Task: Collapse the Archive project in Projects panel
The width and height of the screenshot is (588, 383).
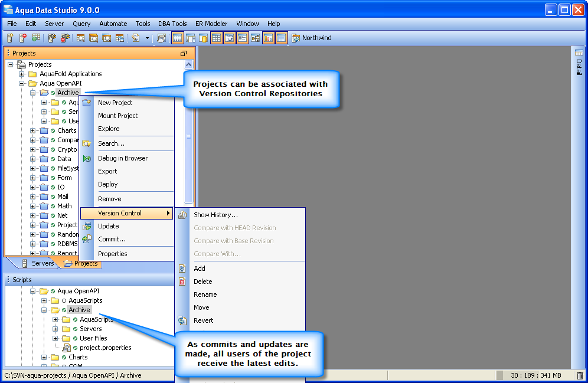Action: point(32,93)
